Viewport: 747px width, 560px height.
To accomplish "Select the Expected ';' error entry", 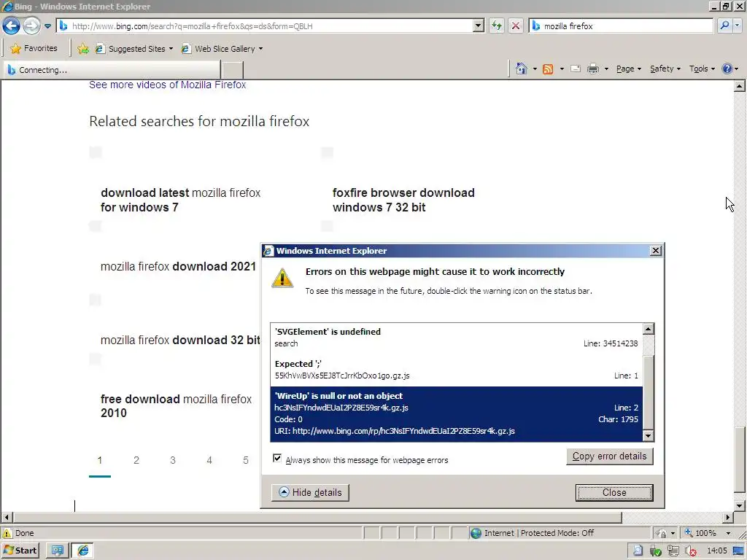I will pos(457,370).
